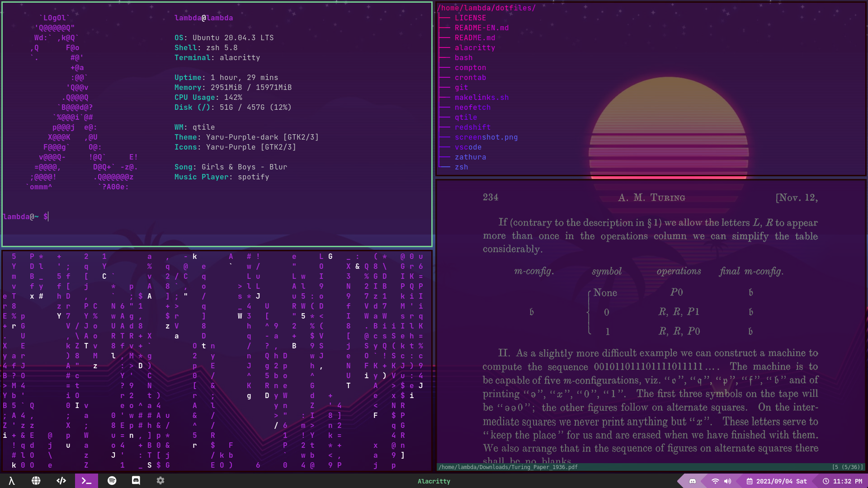The height and width of the screenshot is (488, 868).
Task: Click the 11:32 PM clock widget
Action: pos(842,481)
